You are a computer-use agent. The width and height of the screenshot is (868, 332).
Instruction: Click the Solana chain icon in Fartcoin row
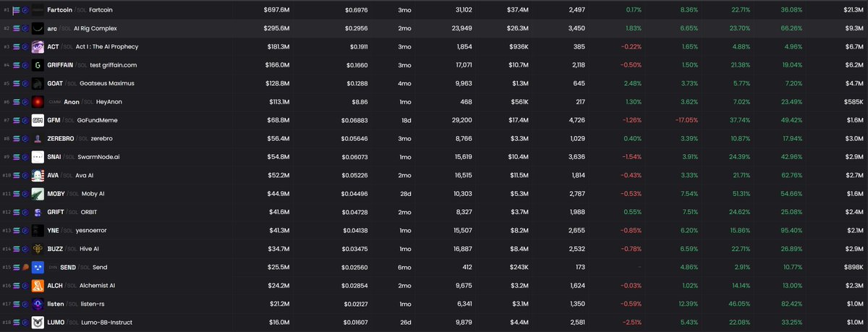point(17,10)
